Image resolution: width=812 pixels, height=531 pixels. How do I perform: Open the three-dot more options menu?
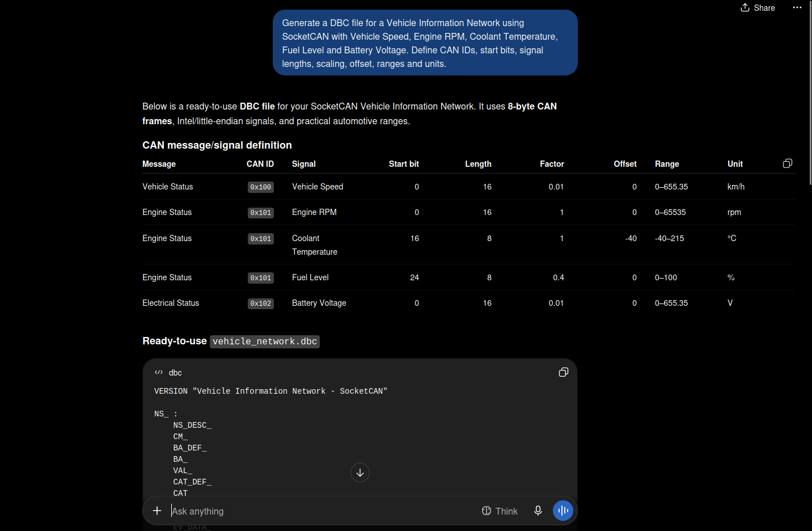tap(797, 8)
